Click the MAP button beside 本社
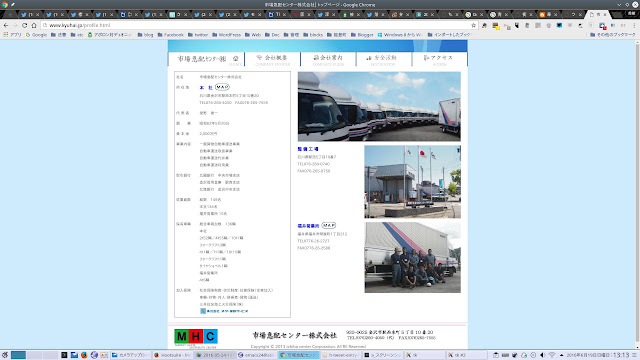The image size is (640, 360). [222, 87]
